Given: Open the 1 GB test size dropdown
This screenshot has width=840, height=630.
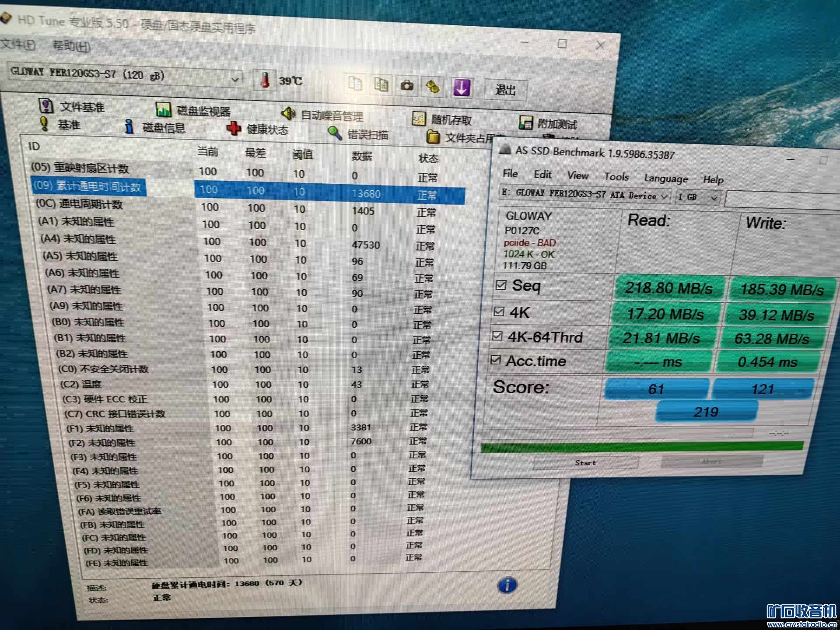Looking at the screenshot, I should pyautogui.click(x=714, y=198).
